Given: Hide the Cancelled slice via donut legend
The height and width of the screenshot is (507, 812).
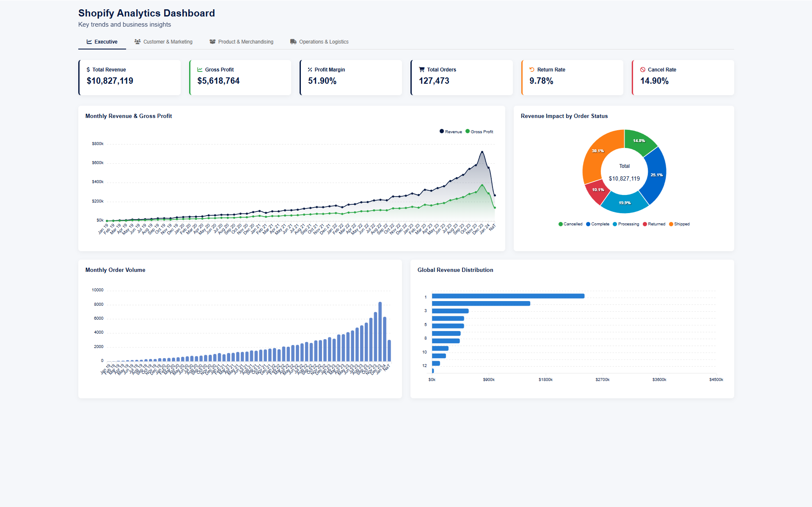Looking at the screenshot, I should [571, 224].
